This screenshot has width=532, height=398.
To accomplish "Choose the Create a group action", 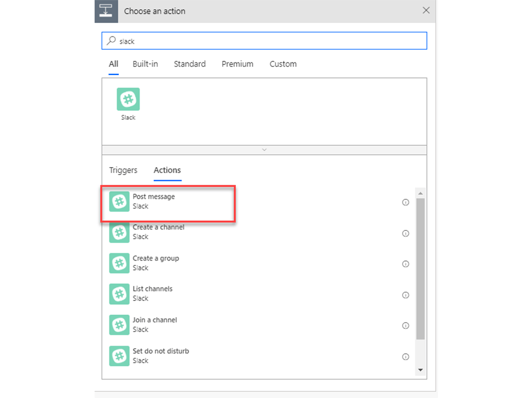I will 259,263.
